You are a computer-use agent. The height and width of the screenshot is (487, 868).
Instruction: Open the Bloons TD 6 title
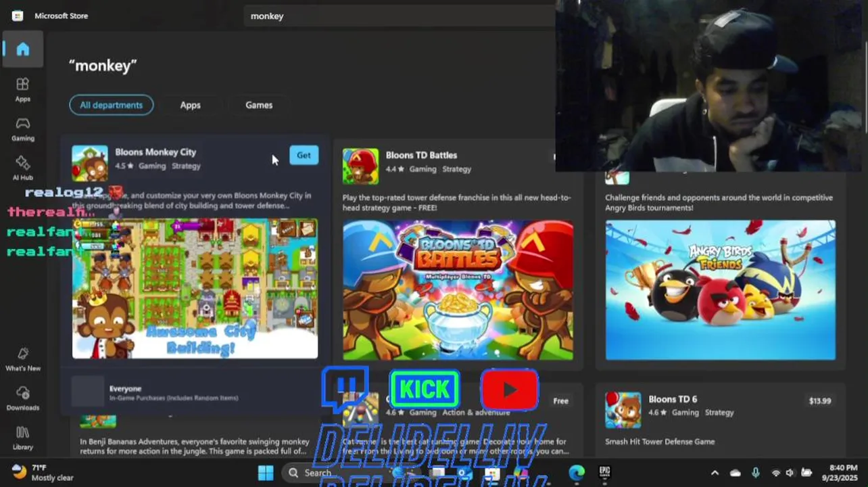tap(673, 399)
